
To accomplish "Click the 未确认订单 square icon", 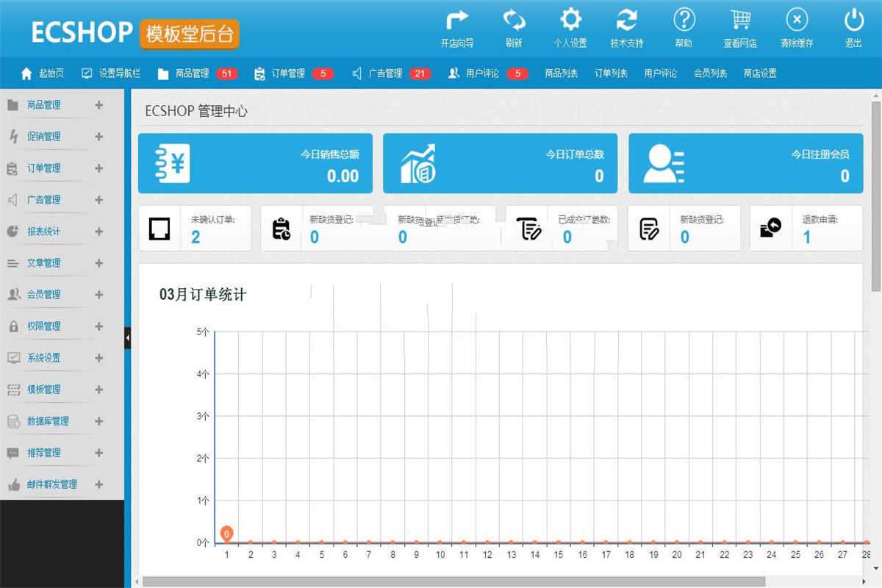I will click(x=159, y=229).
